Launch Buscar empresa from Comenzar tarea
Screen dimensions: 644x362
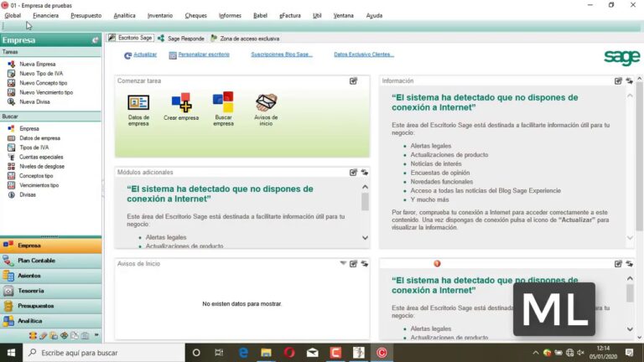[x=223, y=109]
